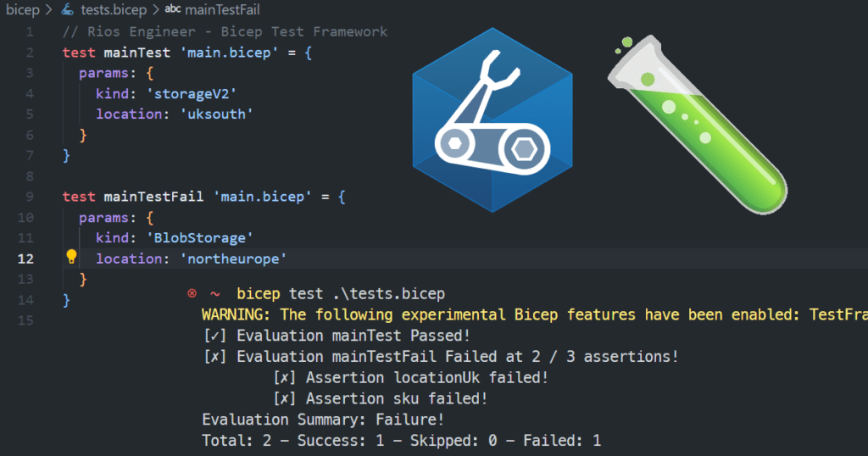Click the green test tube icon
The image size is (868, 456).
(698, 125)
